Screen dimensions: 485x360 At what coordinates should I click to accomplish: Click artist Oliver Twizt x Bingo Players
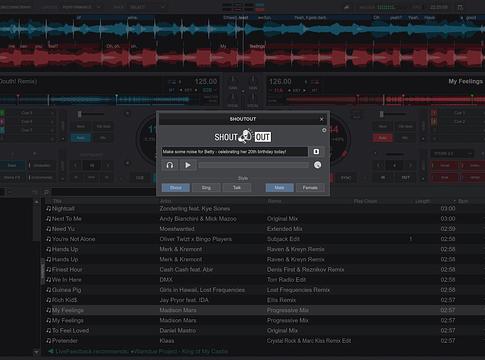click(196, 239)
